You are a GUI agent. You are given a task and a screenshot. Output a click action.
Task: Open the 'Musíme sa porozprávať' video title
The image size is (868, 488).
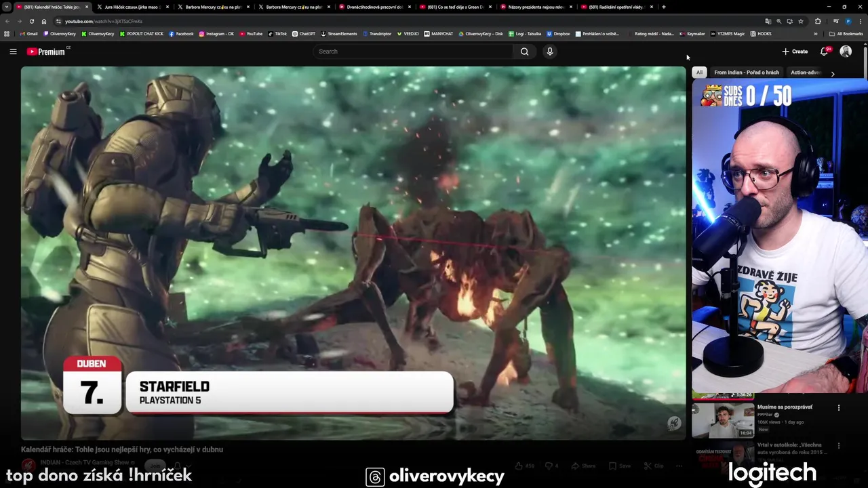(x=785, y=407)
